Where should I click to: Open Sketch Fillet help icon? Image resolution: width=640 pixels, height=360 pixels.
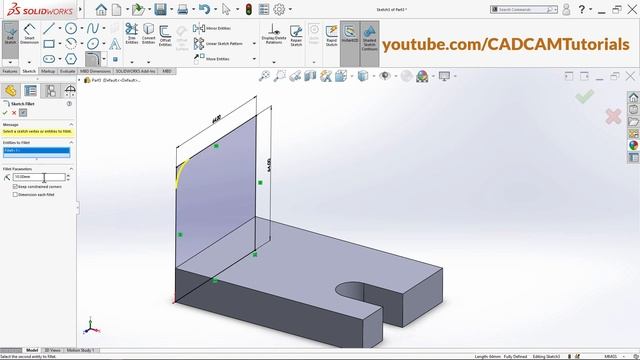coord(69,104)
